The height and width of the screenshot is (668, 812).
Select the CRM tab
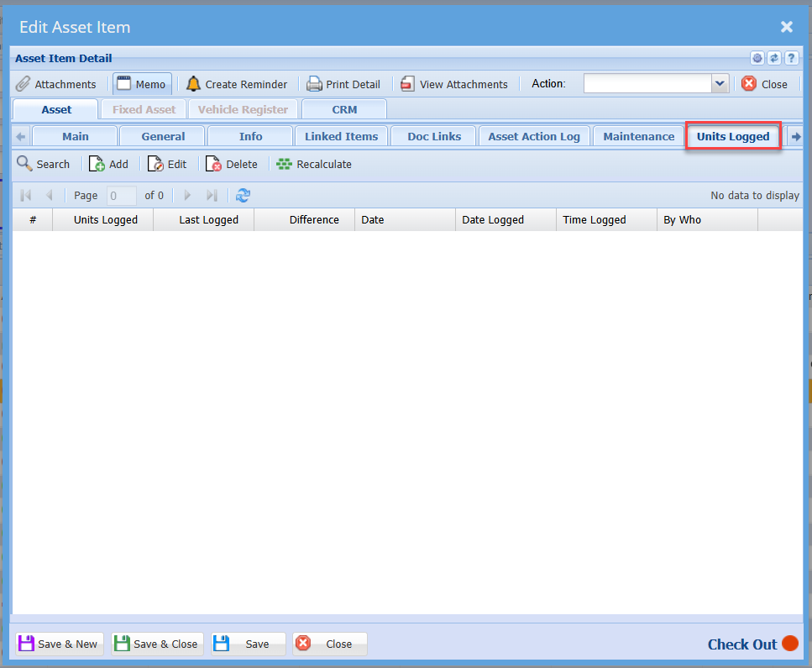coord(344,109)
